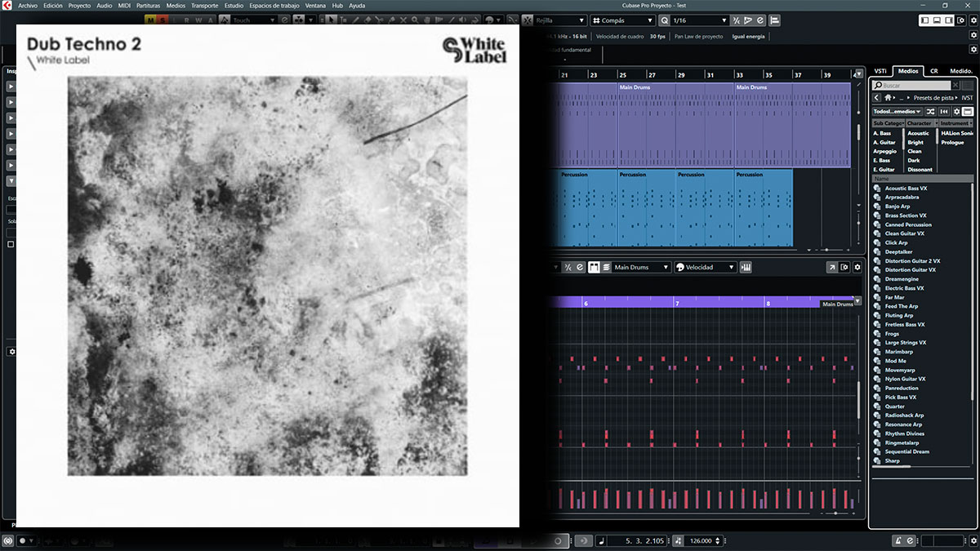Viewport: 980px width, 551px height.
Task: Click the quantize Q icon in toolbar
Action: click(664, 20)
